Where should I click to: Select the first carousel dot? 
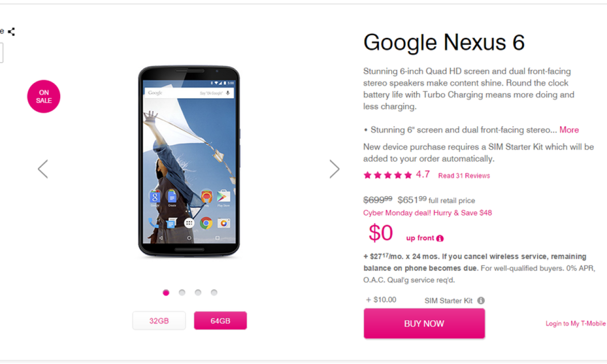click(x=166, y=292)
